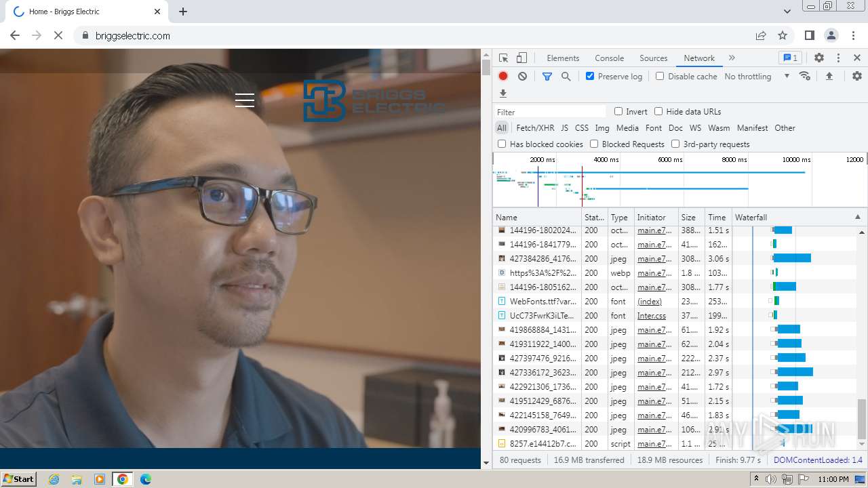Open DevTools settings gear

click(x=819, y=58)
